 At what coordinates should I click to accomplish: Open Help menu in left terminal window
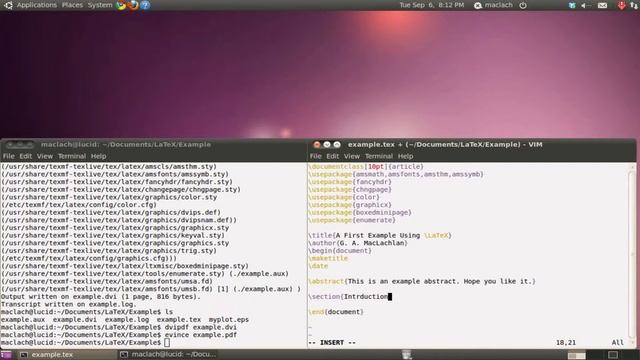pos(98,156)
